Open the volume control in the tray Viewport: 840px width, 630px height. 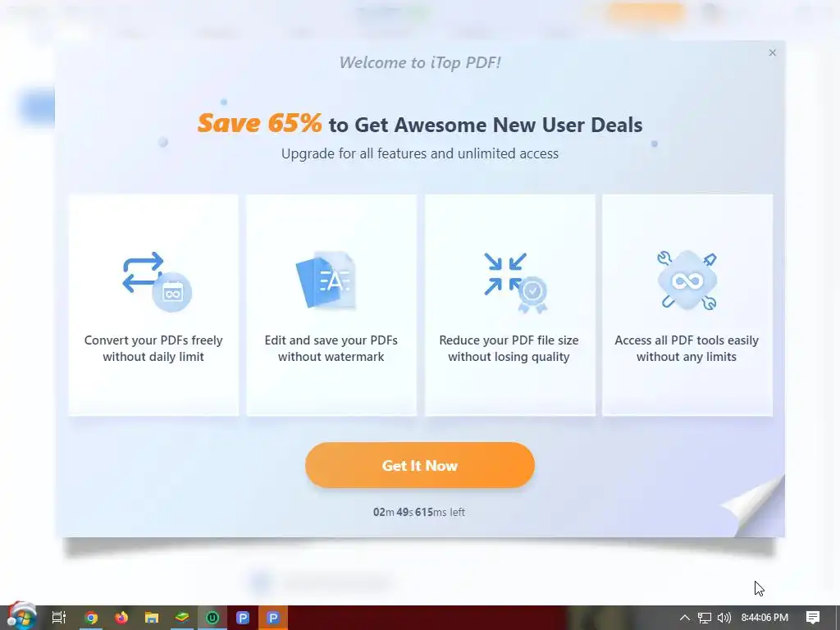click(x=724, y=618)
